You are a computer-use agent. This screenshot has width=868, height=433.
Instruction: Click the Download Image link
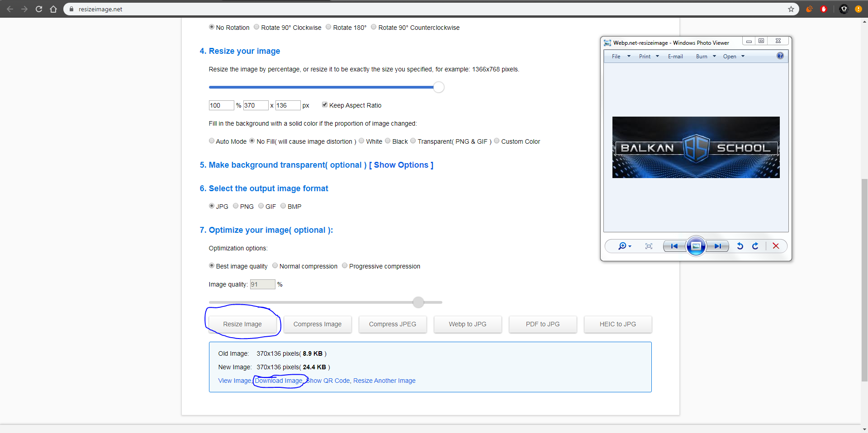pyautogui.click(x=278, y=381)
